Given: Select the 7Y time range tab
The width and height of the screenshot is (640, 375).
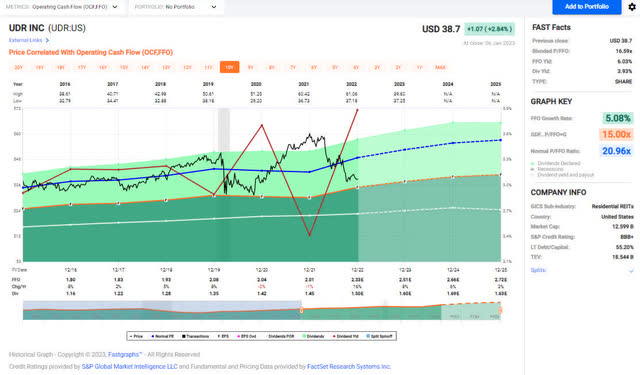Looking at the screenshot, I should tap(293, 67).
